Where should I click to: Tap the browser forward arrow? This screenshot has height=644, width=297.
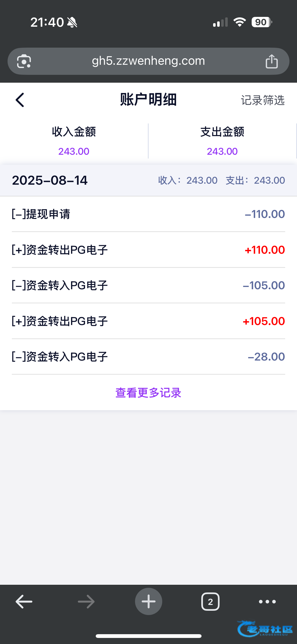86,601
